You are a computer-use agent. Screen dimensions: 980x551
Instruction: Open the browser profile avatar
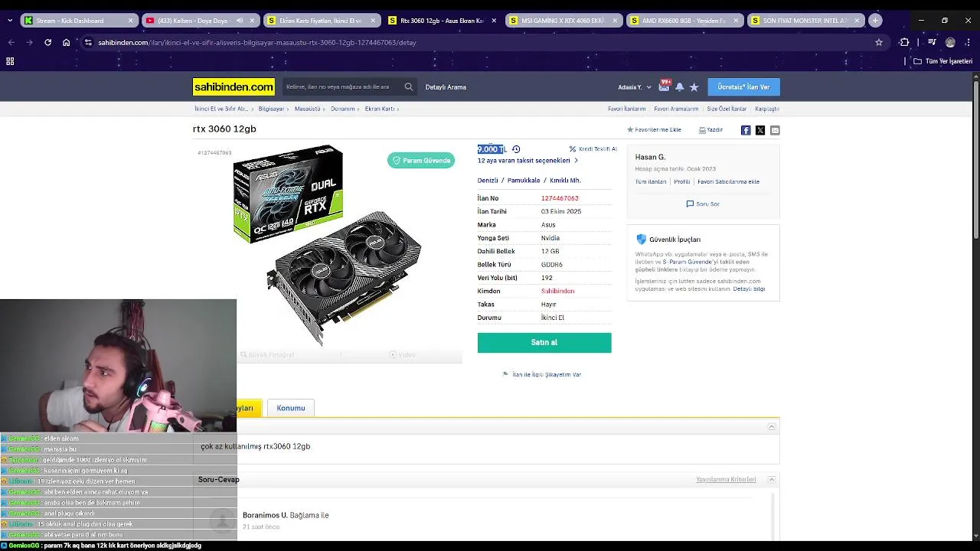[950, 43]
